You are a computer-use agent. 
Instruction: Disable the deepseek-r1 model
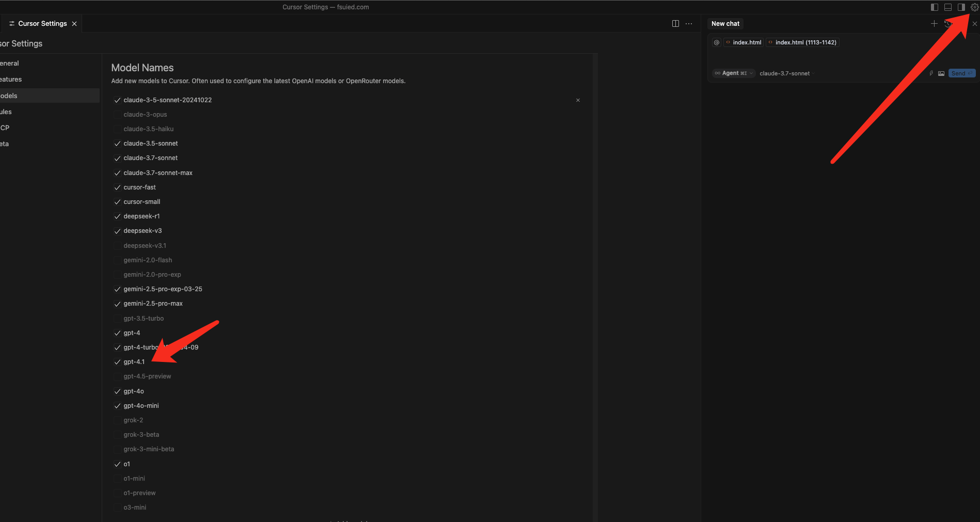point(117,216)
